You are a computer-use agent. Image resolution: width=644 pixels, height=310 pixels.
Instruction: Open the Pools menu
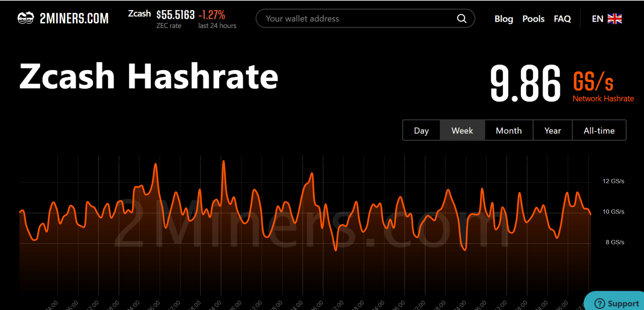(x=533, y=19)
